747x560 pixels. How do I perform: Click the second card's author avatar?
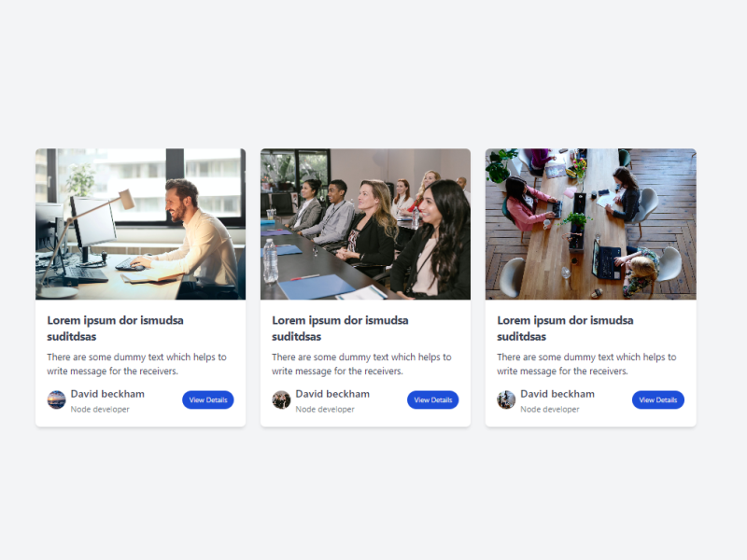coord(281,400)
